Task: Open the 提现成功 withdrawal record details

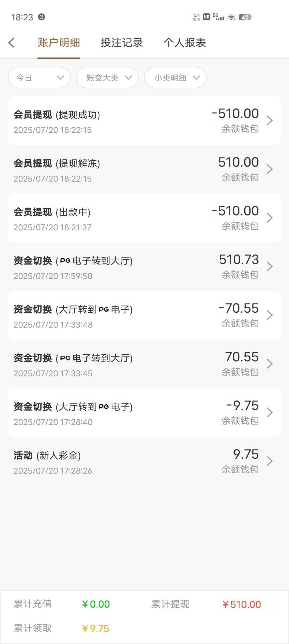Action: (x=144, y=121)
